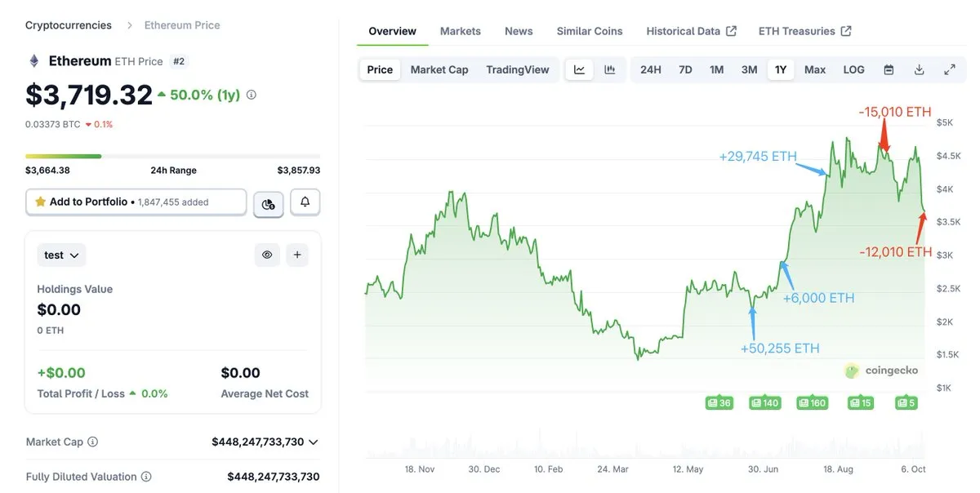The width and height of the screenshot is (980, 493).
Task: Select the 1Y time range
Action: (x=781, y=69)
